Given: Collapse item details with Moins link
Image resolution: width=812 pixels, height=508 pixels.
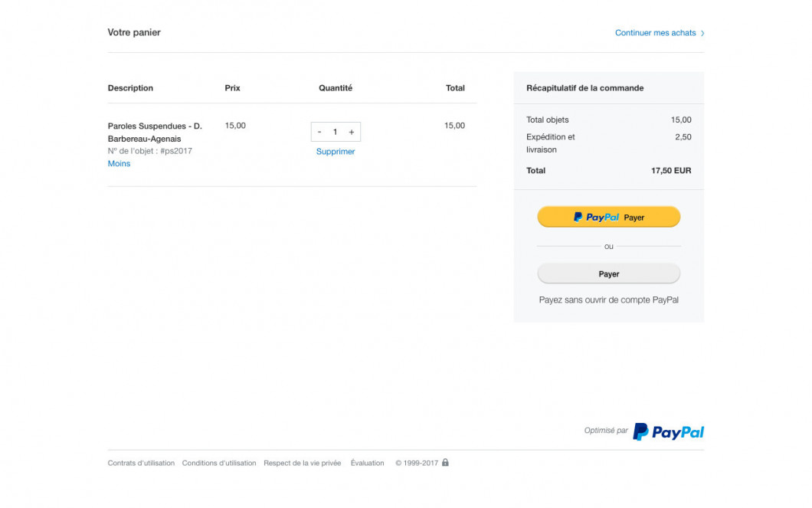Looking at the screenshot, I should [x=119, y=164].
